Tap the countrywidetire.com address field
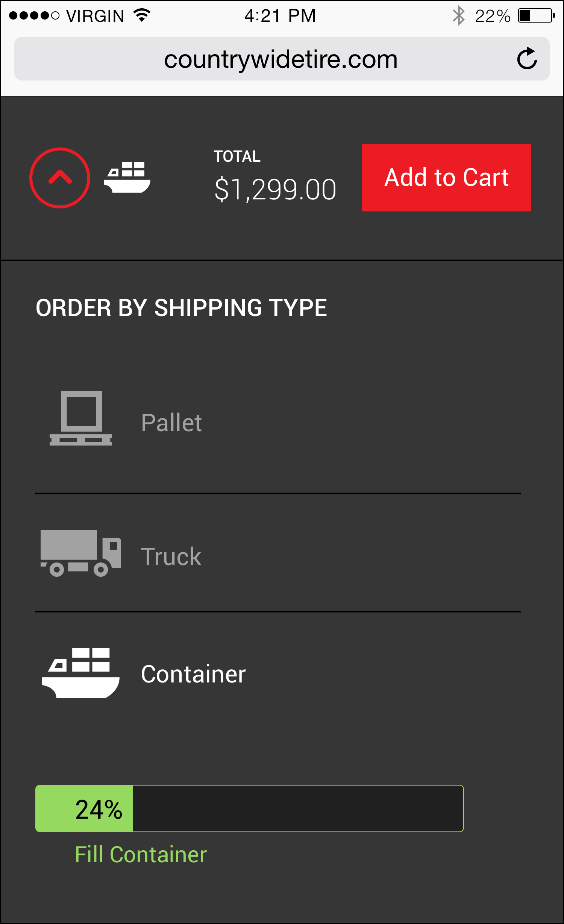Viewport: 564px width, 924px height. tap(280, 59)
